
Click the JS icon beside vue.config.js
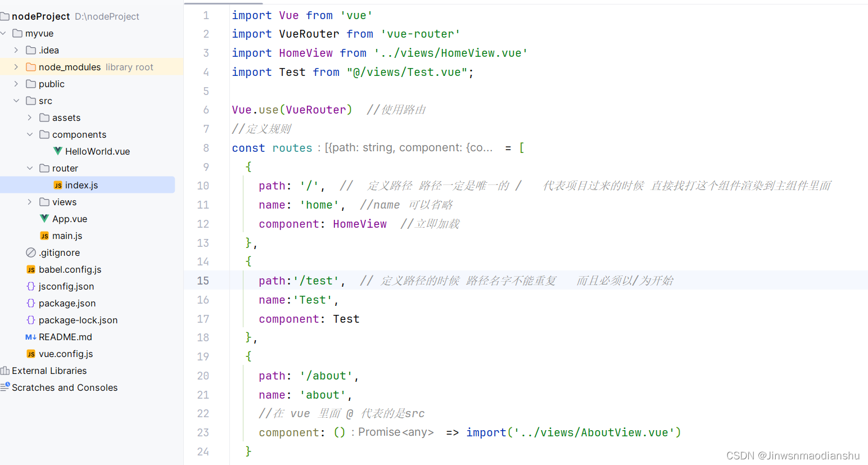30,354
